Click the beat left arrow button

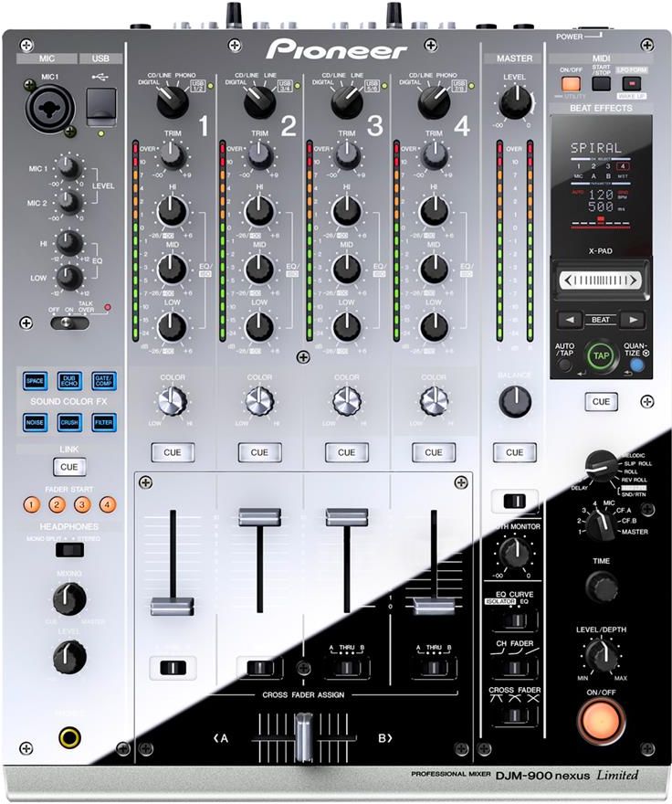(570, 320)
